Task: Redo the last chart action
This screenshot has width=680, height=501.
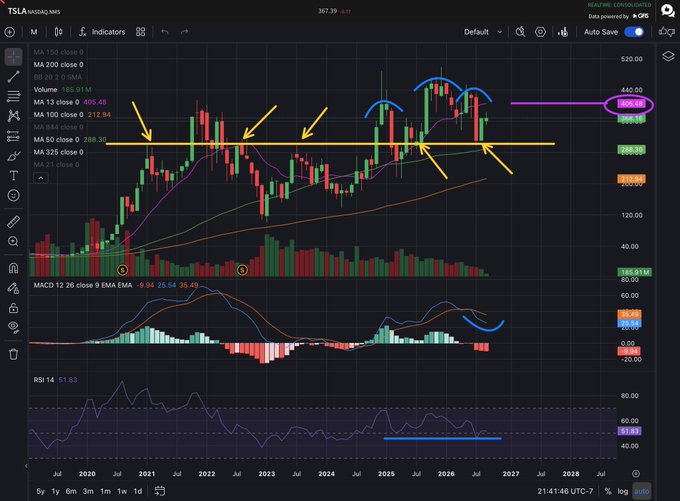Action: coord(184,32)
